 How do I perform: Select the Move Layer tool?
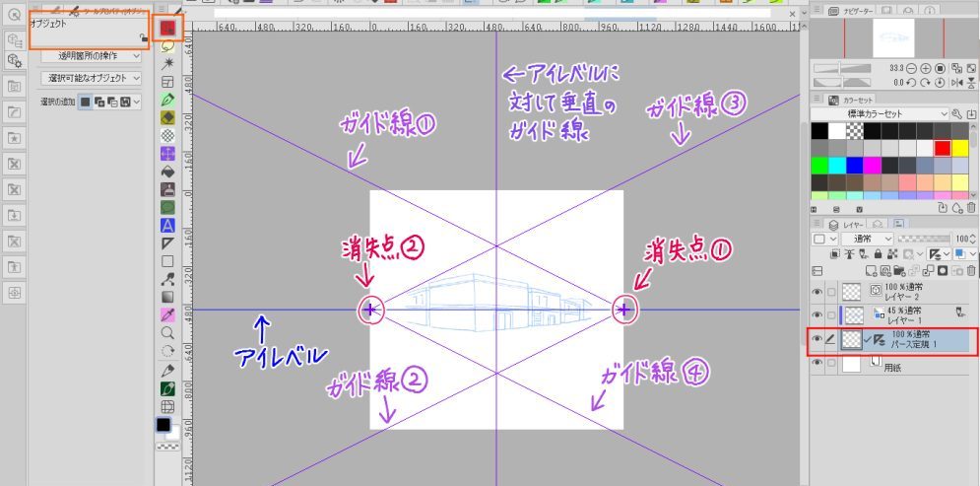[167, 153]
